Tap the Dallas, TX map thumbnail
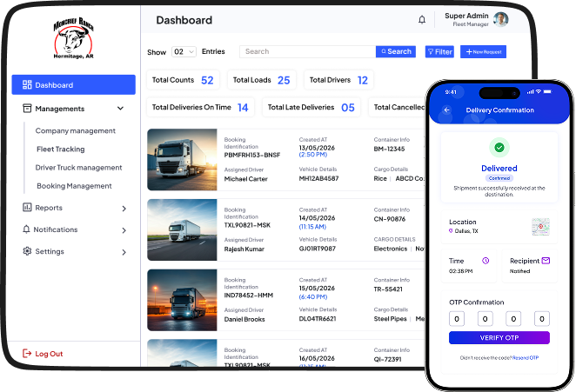This screenshot has height=392, width=576. [540, 227]
